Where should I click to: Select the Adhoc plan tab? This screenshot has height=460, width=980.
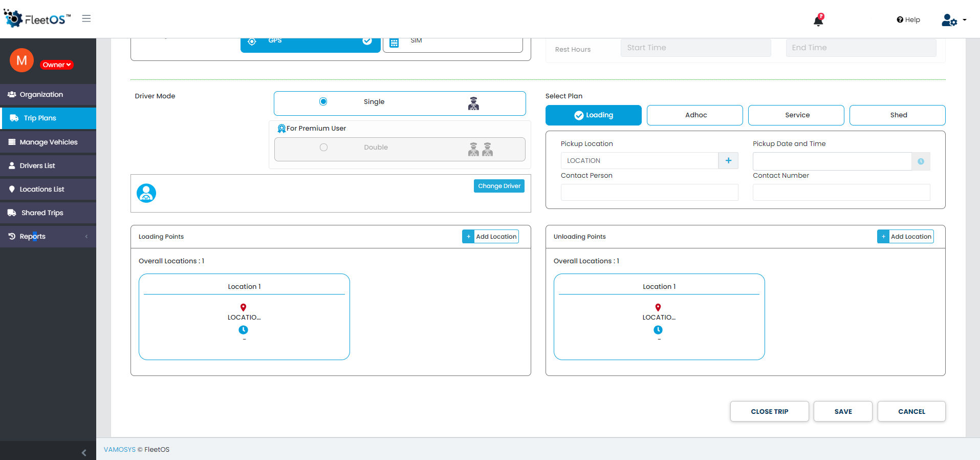pyautogui.click(x=695, y=115)
